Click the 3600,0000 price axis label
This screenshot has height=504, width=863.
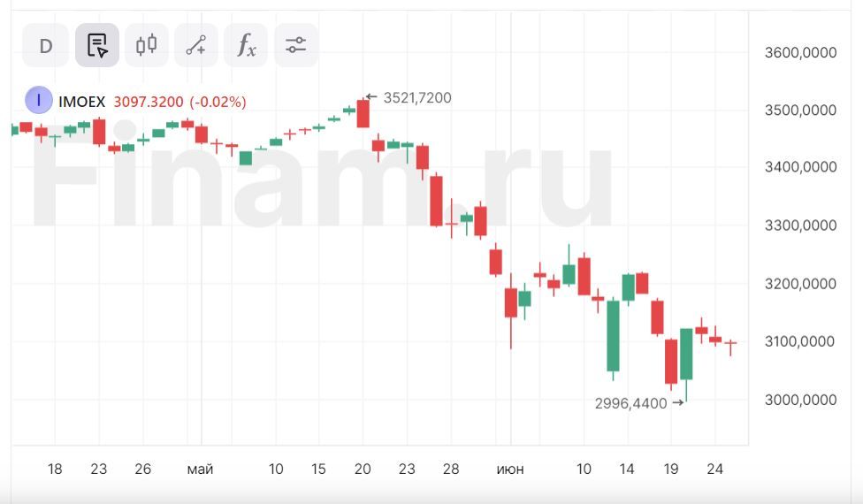coord(800,53)
